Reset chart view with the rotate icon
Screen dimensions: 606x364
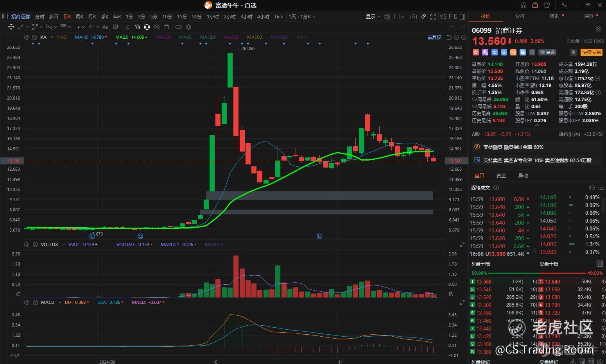coord(449,37)
